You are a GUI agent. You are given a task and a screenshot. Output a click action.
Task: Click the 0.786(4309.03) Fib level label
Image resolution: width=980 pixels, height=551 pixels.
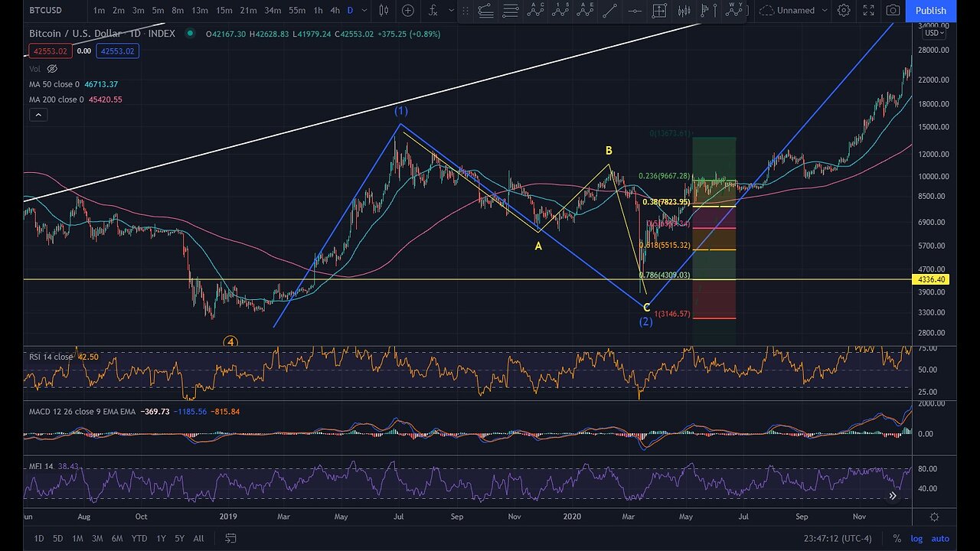(x=665, y=275)
